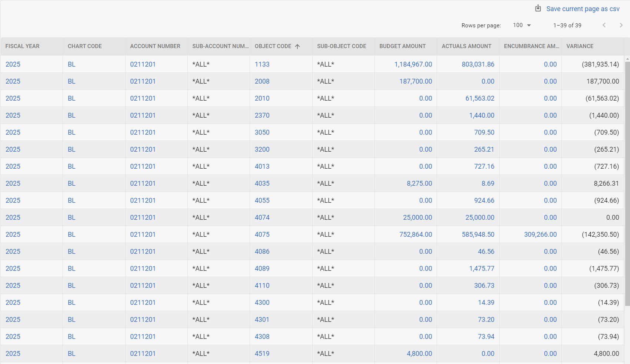Click the 1–39 of 39 pagination text

click(567, 26)
